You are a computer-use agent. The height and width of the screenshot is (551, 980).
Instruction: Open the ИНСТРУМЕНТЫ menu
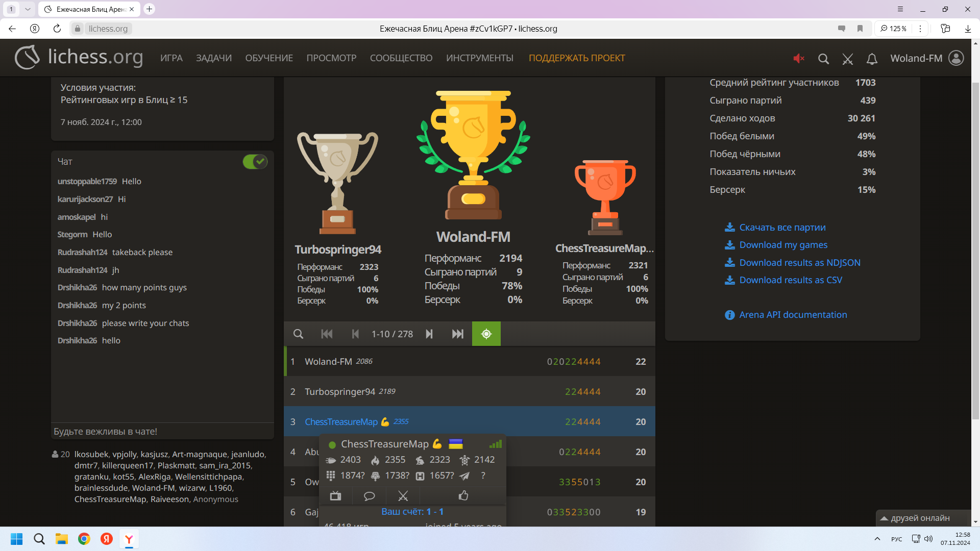point(480,58)
